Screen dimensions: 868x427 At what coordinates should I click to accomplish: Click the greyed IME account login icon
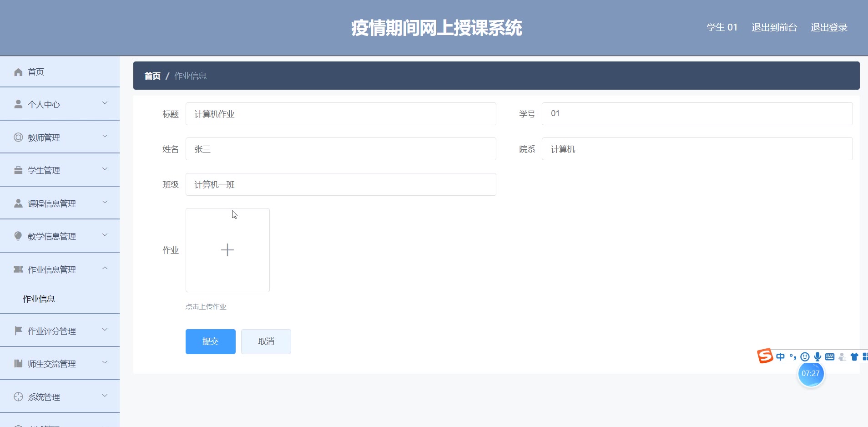842,357
